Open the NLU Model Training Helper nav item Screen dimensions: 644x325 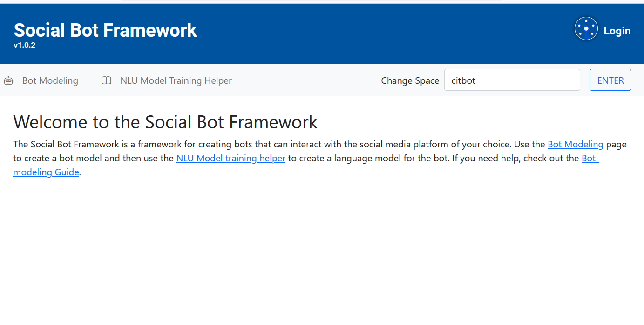click(x=176, y=80)
